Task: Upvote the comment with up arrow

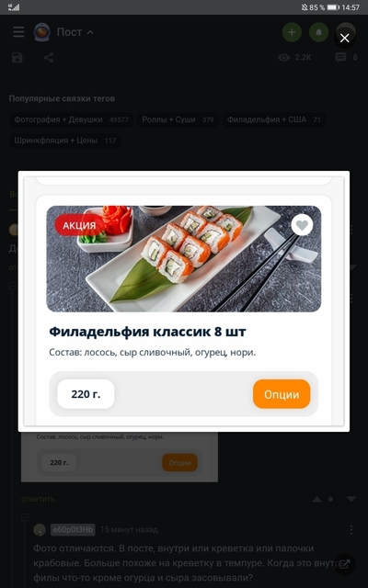Action: point(316,499)
